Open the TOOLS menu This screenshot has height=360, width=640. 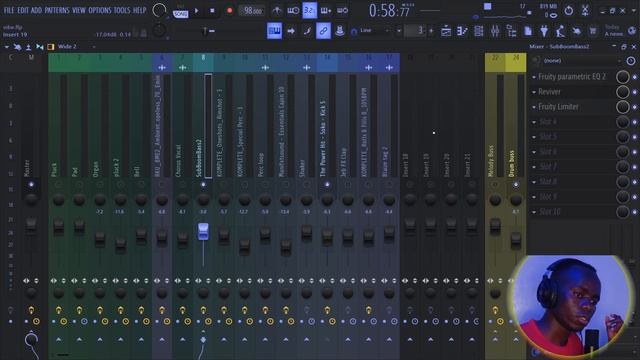(122, 11)
